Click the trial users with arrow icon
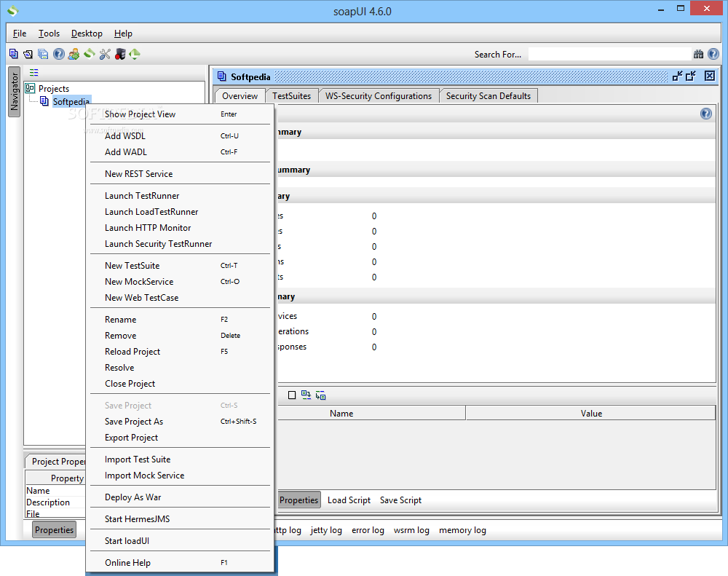The width and height of the screenshot is (728, 576). click(74, 55)
